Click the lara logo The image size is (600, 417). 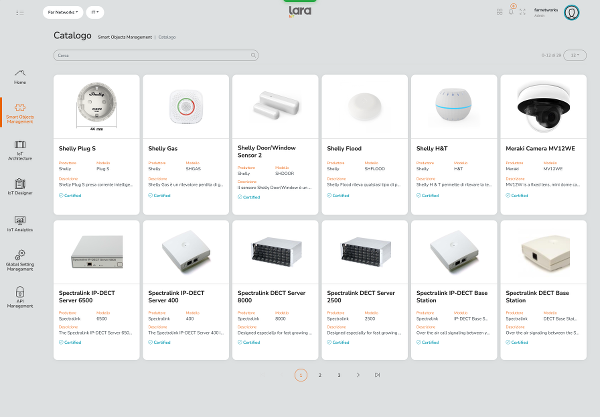[300, 11]
